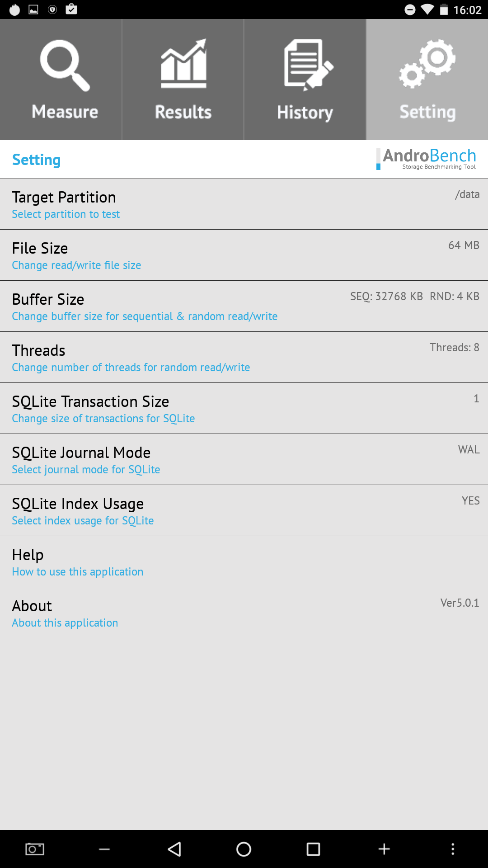This screenshot has width=488, height=868.
Task: Open SQLite Transaction Size setting
Action: pos(244,409)
